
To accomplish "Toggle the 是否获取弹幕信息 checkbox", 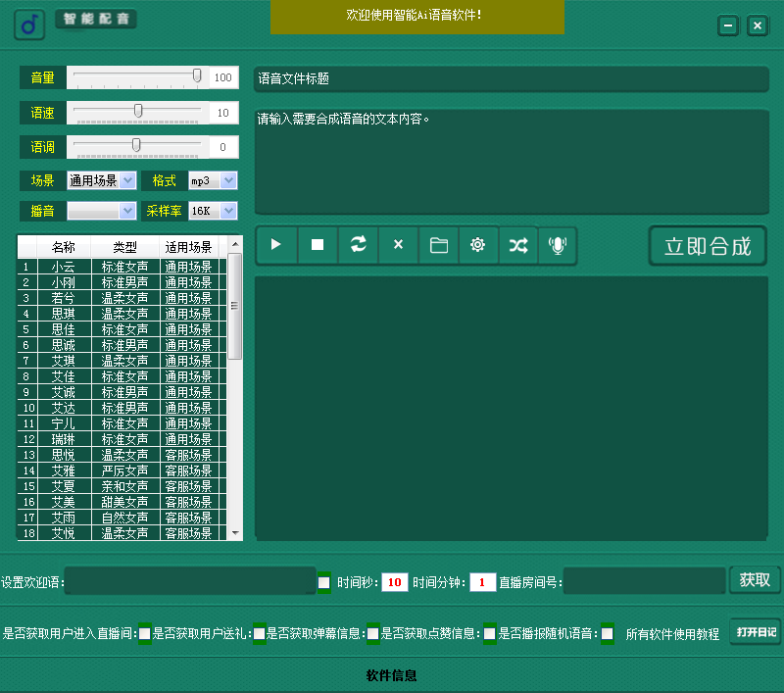I will click(373, 634).
